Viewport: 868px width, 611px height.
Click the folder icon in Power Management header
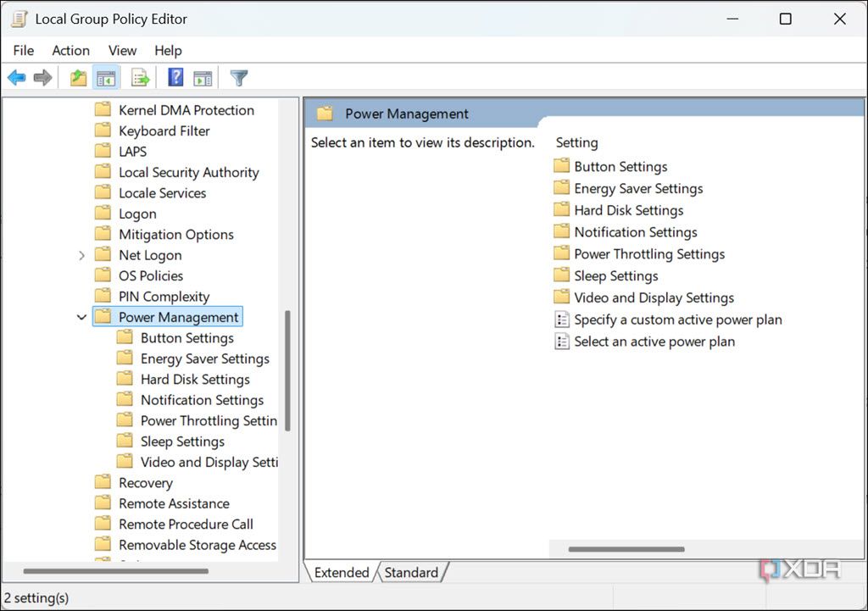point(325,114)
